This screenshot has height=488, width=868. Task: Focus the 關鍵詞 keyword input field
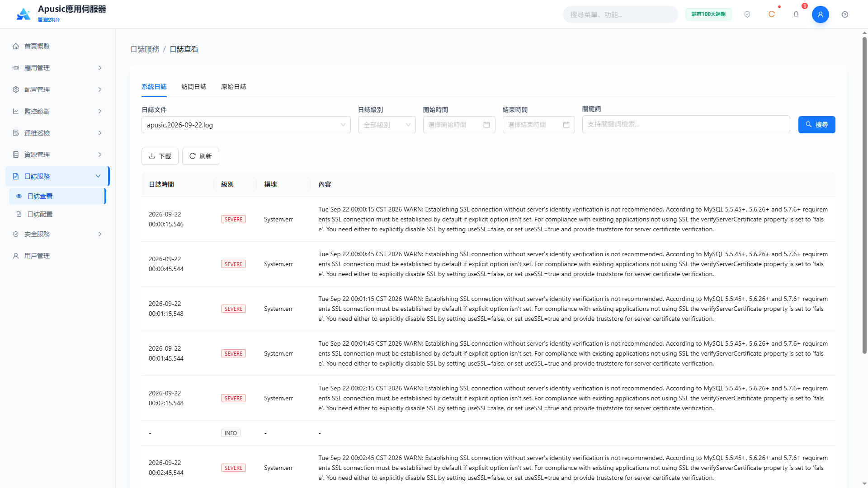click(686, 124)
